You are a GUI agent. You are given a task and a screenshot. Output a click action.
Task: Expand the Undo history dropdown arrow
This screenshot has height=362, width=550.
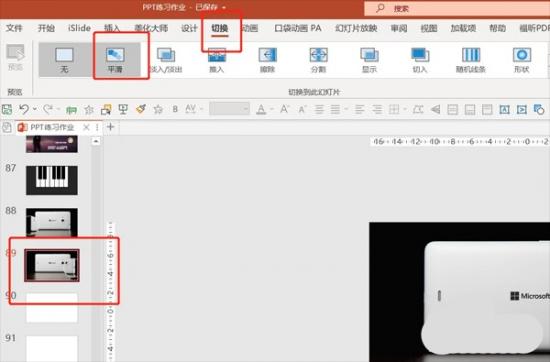click(35, 109)
